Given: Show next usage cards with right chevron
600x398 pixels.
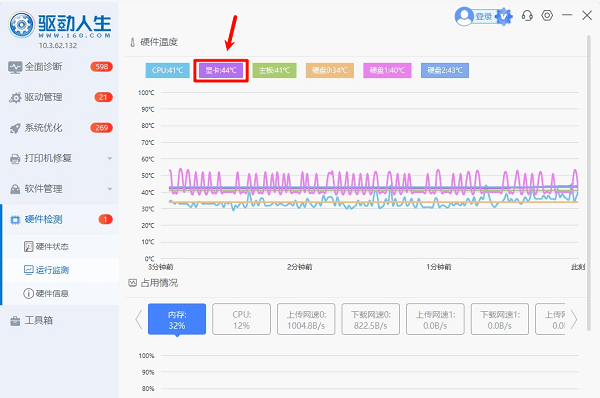Looking at the screenshot, I should tap(574, 319).
